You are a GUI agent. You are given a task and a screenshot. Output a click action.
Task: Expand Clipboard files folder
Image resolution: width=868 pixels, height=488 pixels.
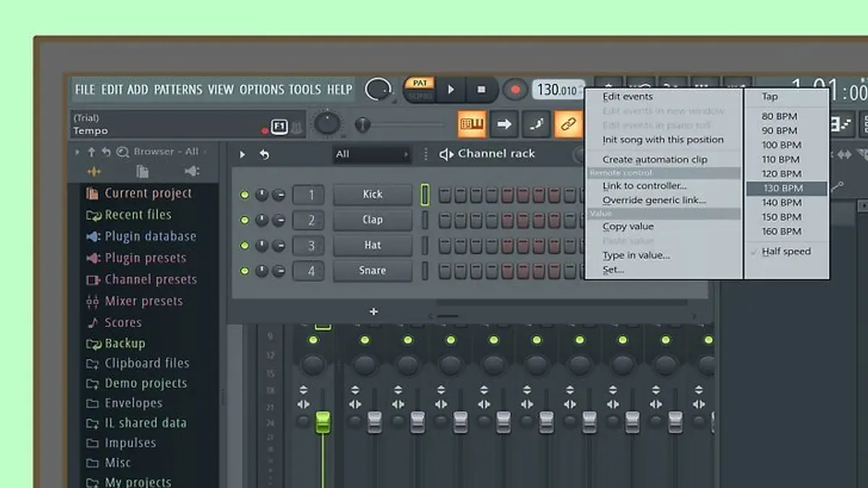pyautogui.click(x=137, y=363)
